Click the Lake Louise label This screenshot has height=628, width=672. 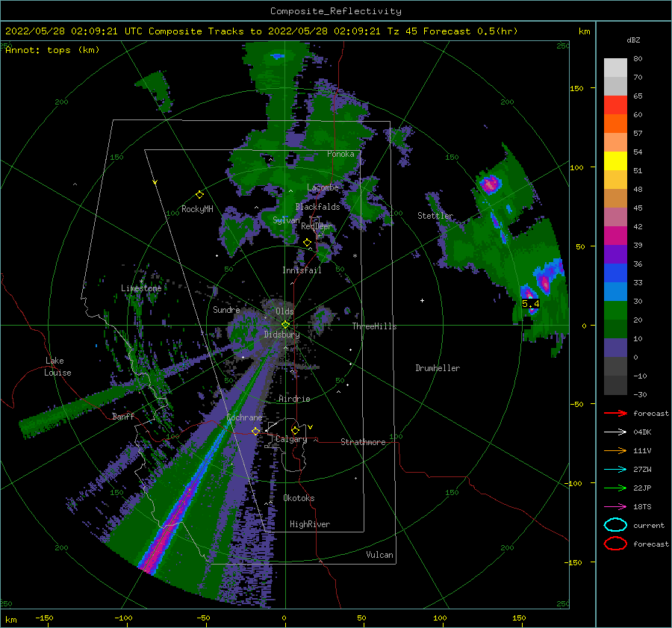57,367
